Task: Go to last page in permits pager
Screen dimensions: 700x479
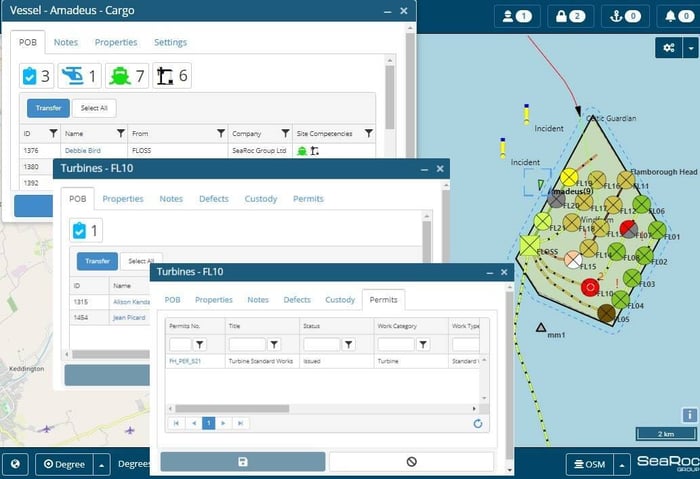Action: 240,423
